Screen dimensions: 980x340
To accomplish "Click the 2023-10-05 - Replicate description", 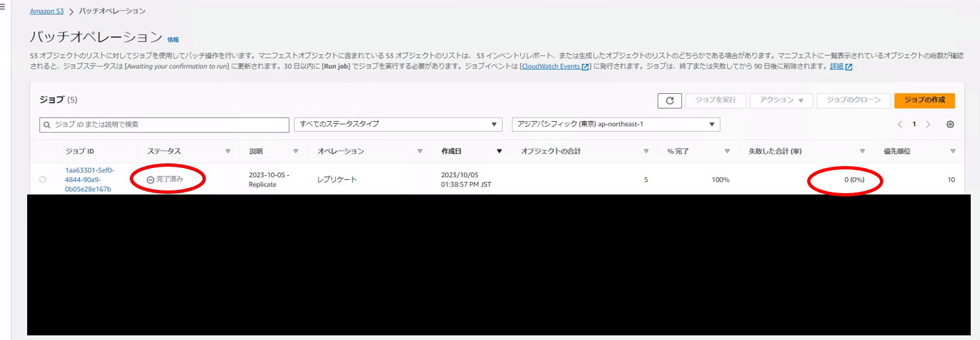I will point(269,179).
